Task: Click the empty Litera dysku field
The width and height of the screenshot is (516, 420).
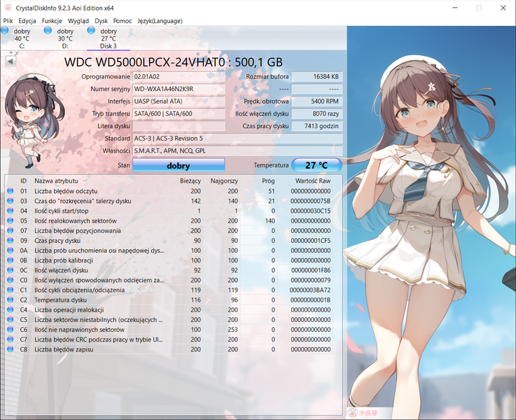Action: click(x=179, y=126)
